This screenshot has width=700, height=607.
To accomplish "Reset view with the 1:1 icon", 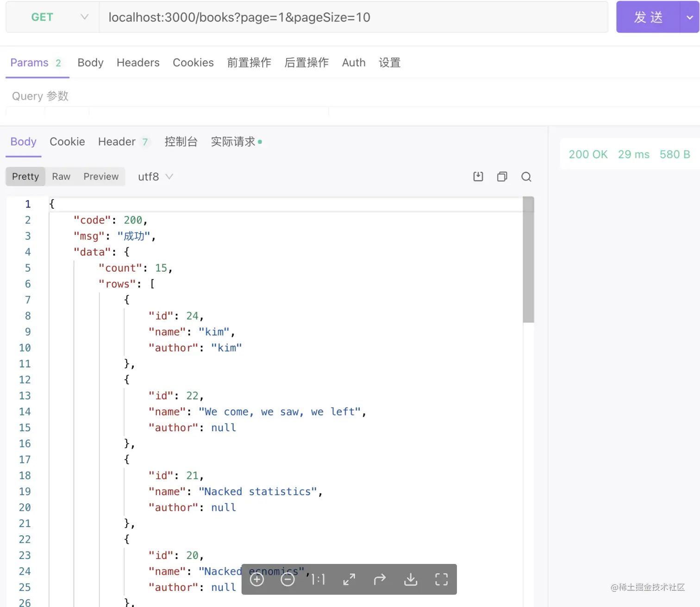I will 318,579.
